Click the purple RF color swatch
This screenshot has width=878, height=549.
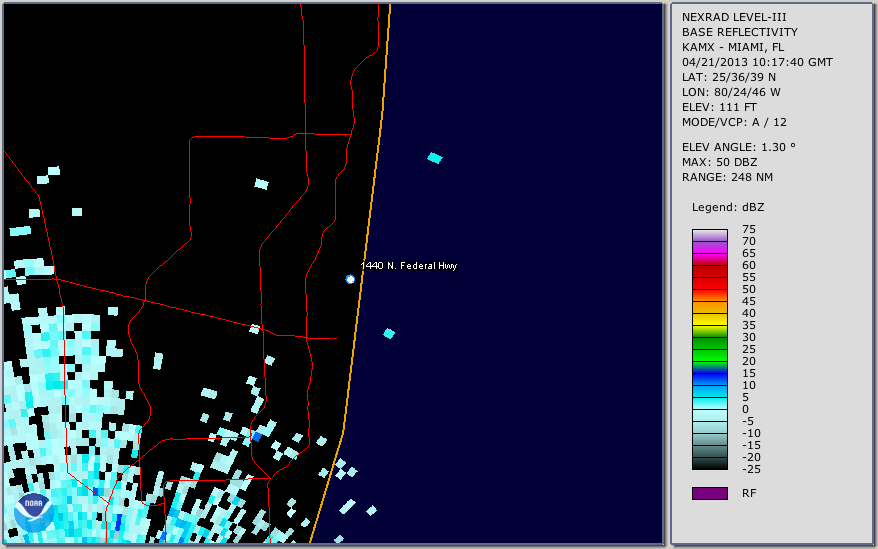click(x=709, y=493)
